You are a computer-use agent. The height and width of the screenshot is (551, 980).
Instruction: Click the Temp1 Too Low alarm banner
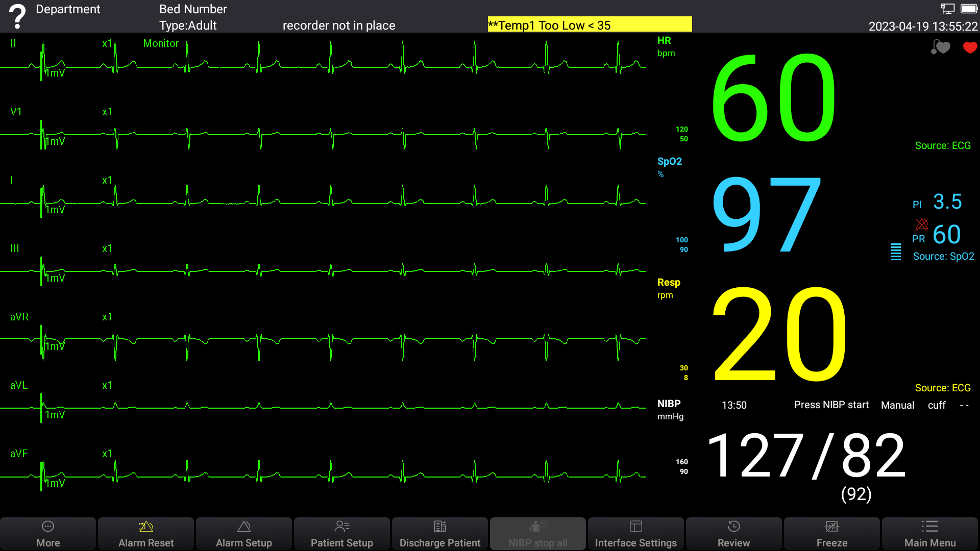click(590, 24)
